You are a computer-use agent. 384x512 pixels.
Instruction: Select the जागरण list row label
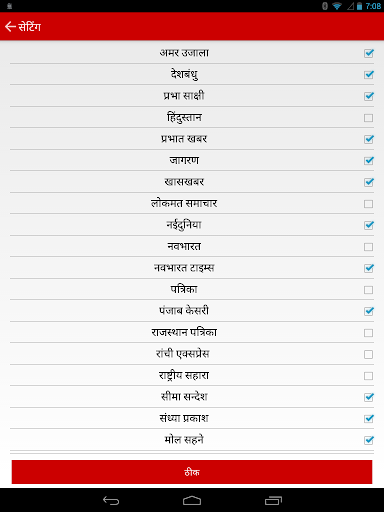(184, 160)
